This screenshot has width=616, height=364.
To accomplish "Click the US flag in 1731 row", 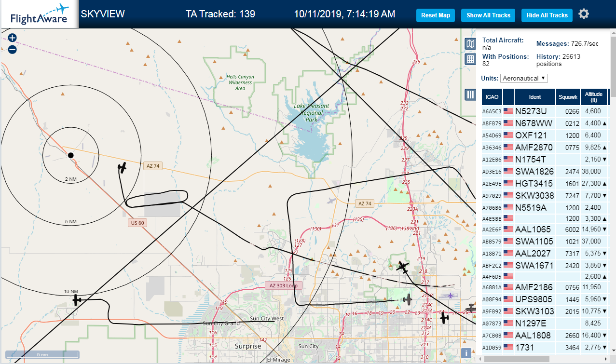I will (x=508, y=347).
